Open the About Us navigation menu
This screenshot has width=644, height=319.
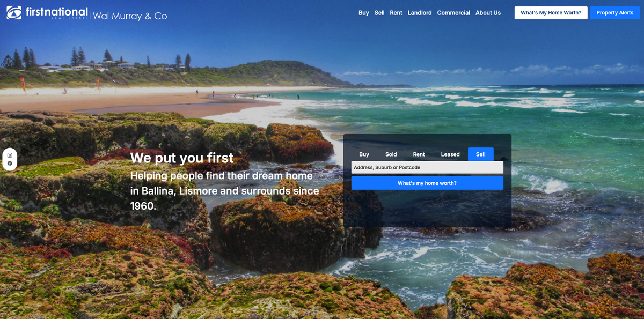tap(488, 13)
